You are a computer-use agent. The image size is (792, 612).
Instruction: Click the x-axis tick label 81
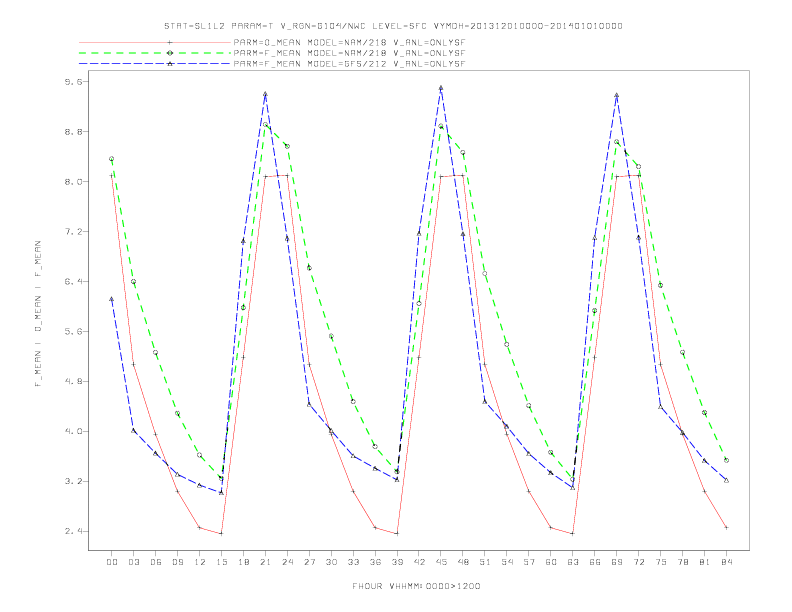pyautogui.click(x=705, y=562)
